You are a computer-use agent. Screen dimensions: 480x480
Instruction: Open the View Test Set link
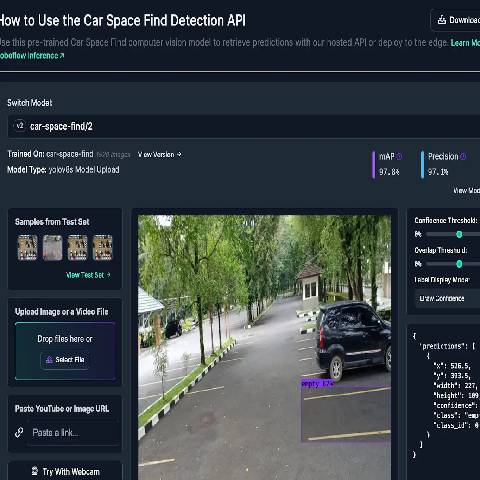pos(88,275)
